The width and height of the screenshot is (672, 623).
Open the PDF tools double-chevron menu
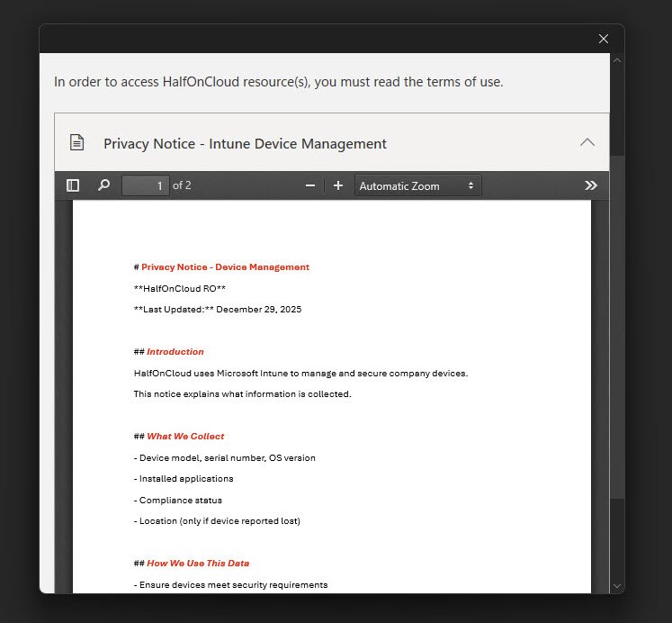pos(590,185)
